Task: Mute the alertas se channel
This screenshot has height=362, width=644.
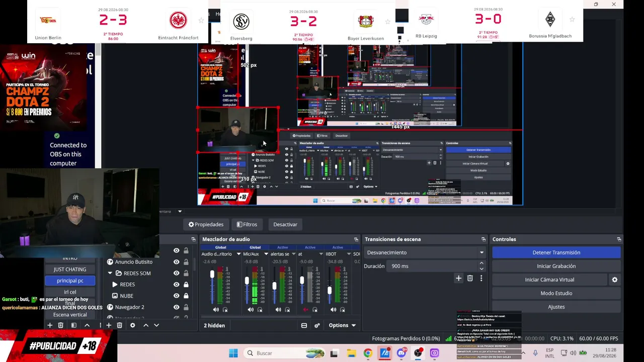Action: point(278,310)
